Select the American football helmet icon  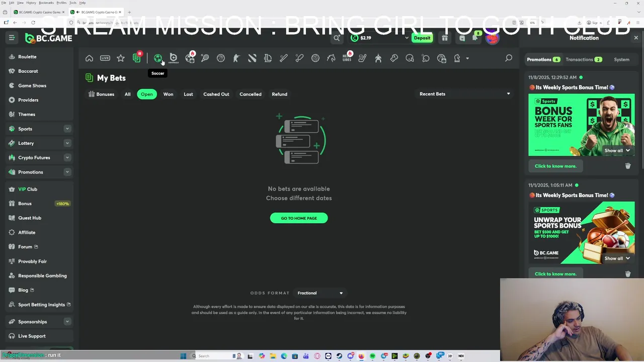tap(410, 58)
